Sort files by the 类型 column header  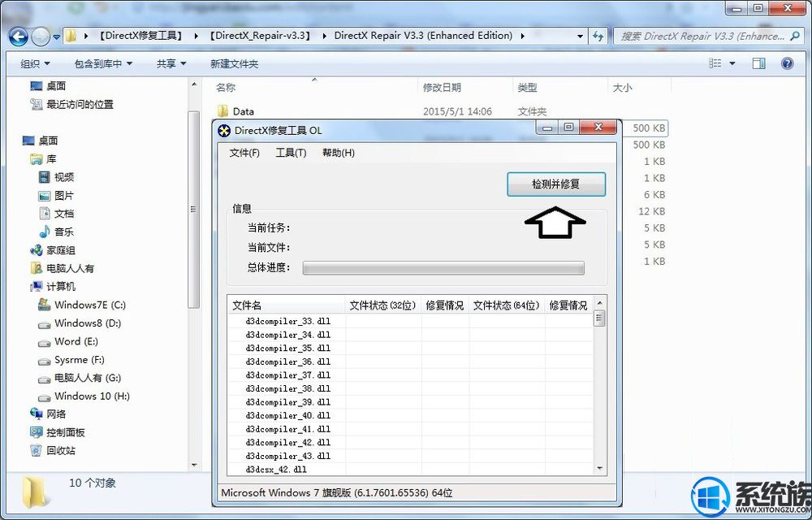click(559, 88)
